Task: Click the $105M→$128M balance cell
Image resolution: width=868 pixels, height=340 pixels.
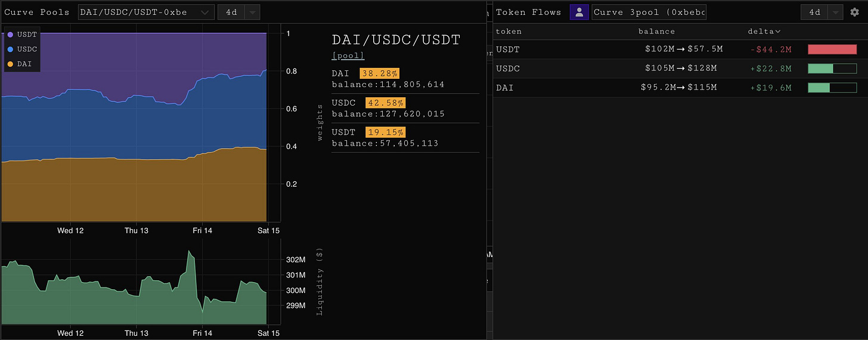Action: (x=681, y=69)
